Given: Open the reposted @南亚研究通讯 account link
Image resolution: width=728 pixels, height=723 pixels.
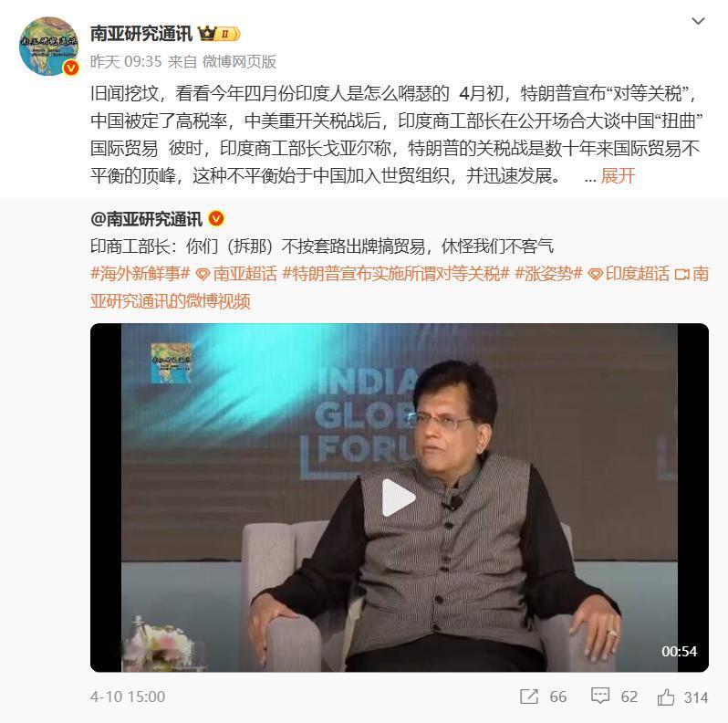Looking at the screenshot, I should (x=146, y=219).
